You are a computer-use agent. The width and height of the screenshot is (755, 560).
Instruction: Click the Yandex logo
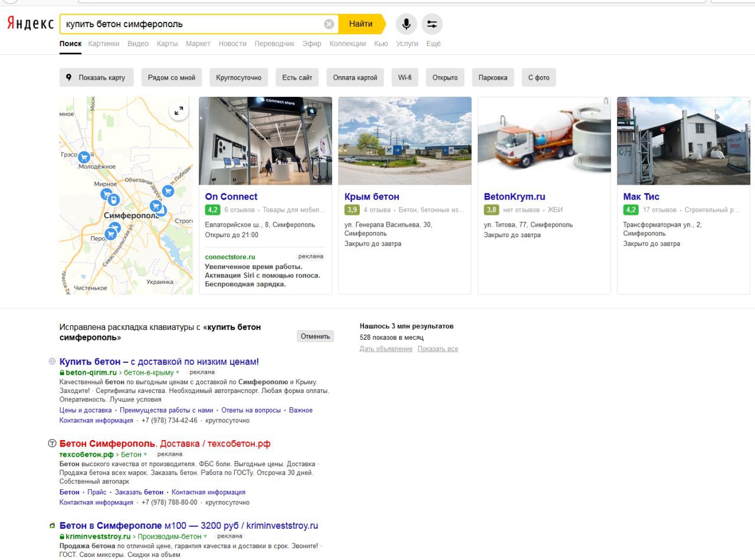click(30, 24)
